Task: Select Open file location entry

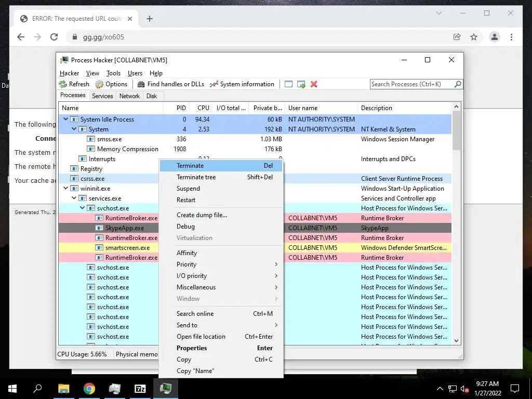Action: point(221,337)
